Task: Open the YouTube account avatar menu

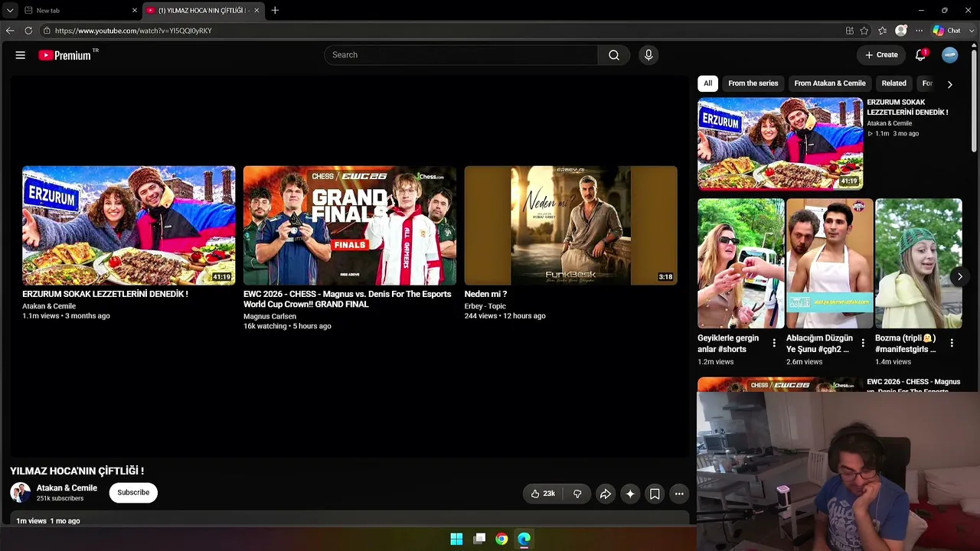Action: pyautogui.click(x=950, y=55)
